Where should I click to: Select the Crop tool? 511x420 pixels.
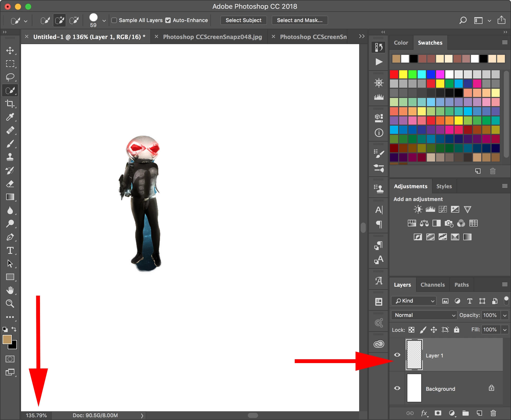coord(10,104)
